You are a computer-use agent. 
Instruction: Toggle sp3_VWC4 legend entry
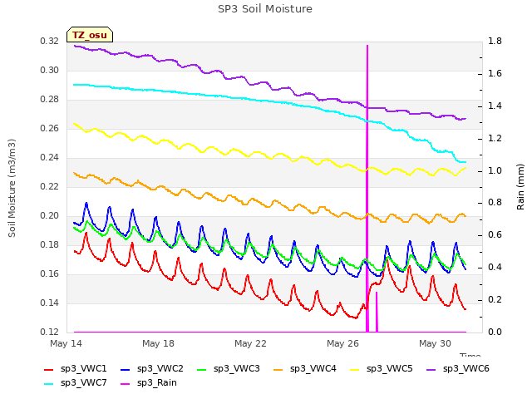(305, 368)
